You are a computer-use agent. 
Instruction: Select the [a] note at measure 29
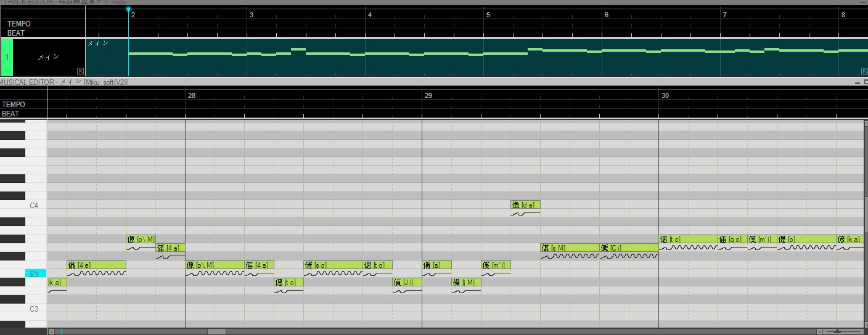click(x=436, y=265)
